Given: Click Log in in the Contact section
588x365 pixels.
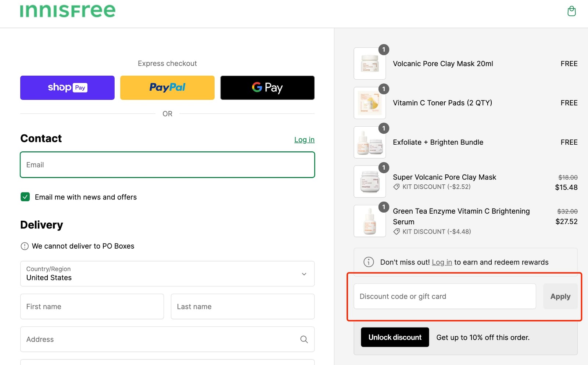Looking at the screenshot, I should pos(304,140).
